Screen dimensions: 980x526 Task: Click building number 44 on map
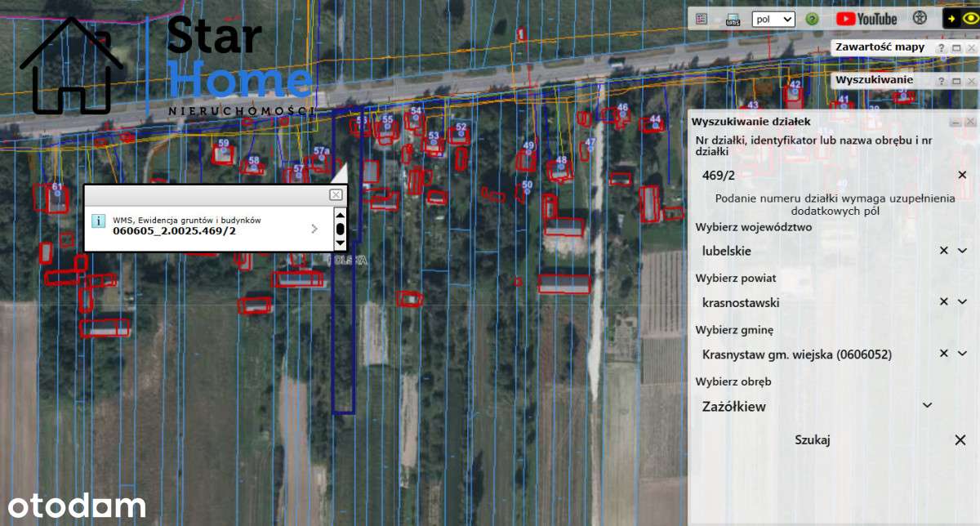pos(655,119)
